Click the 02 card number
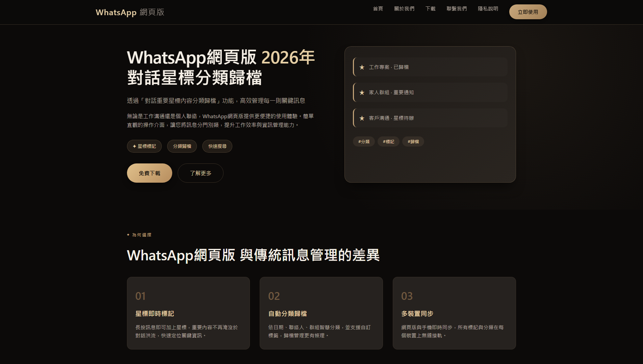The image size is (643, 364). [274, 296]
